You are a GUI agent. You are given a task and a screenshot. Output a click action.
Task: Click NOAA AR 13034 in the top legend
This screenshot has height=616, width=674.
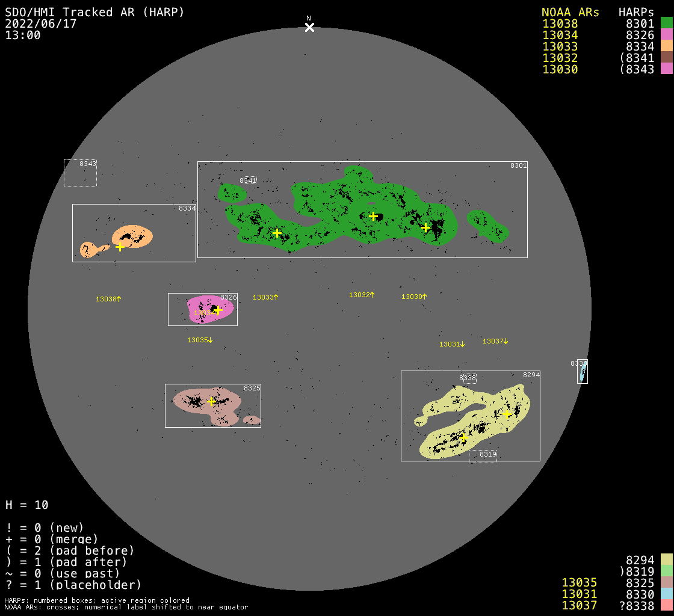pyautogui.click(x=560, y=35)
